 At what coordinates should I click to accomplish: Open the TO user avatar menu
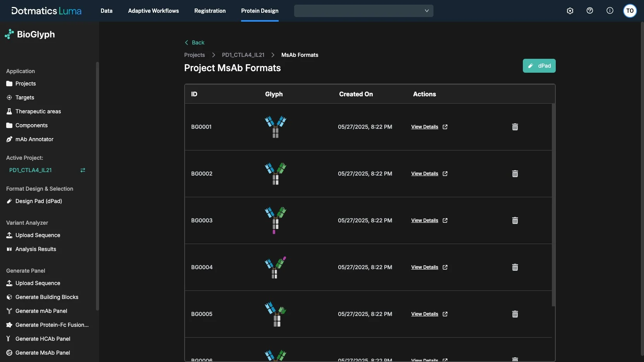[630, 11]
